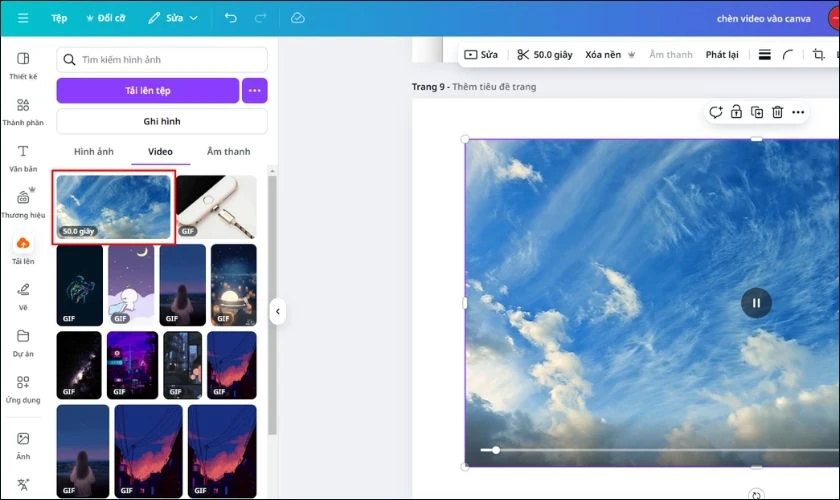Click the scissors trim 50.0 giây control

click(x=544, y=55)
